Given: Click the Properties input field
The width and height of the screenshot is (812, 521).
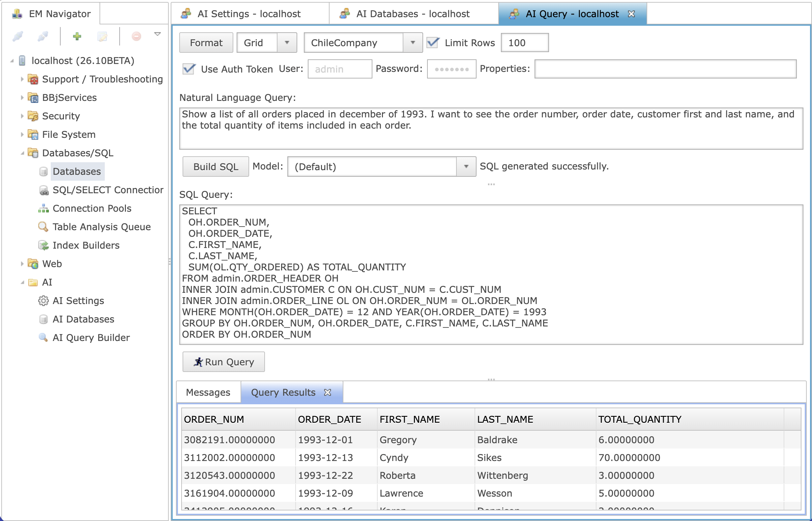Looking at the screenshot, I should coord(665,69).
